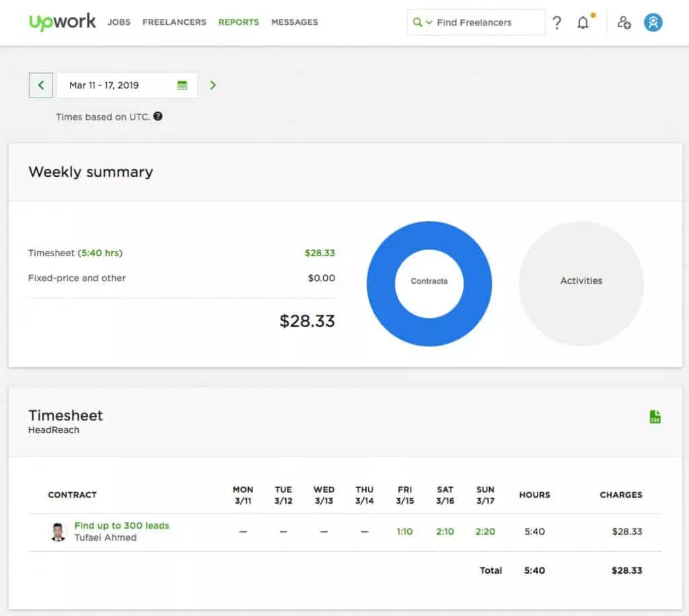This screenshot has width=689, height=616.
Task: Open the profile avatar menu
Action: click(x=653, y=23)
